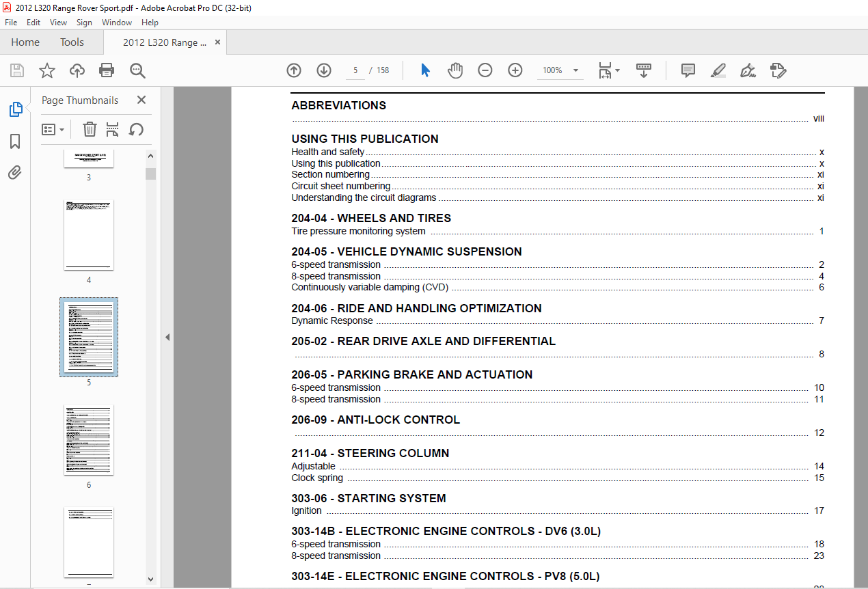Select page 4 thumbnail
868x589 pixels.
click(x=89, y=236)
